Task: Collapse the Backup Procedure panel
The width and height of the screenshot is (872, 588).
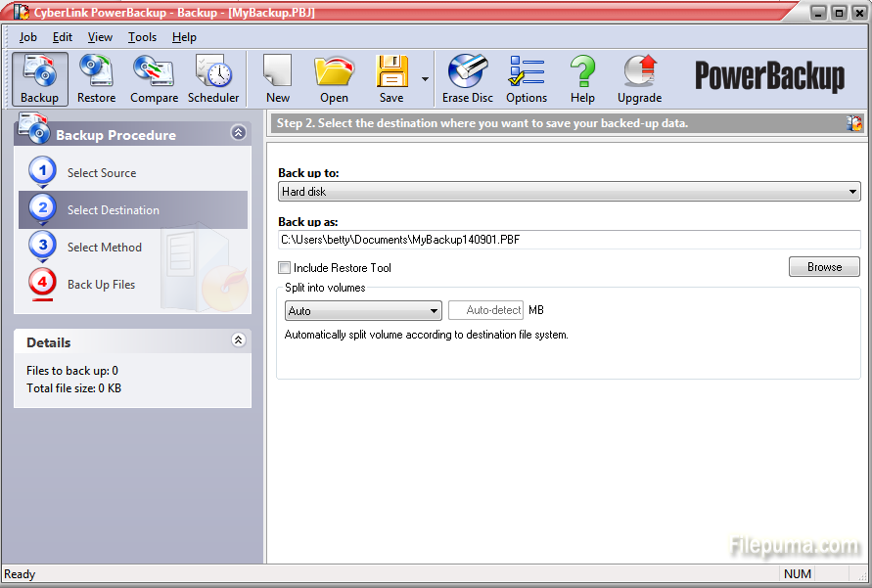Action: [238, 133]
